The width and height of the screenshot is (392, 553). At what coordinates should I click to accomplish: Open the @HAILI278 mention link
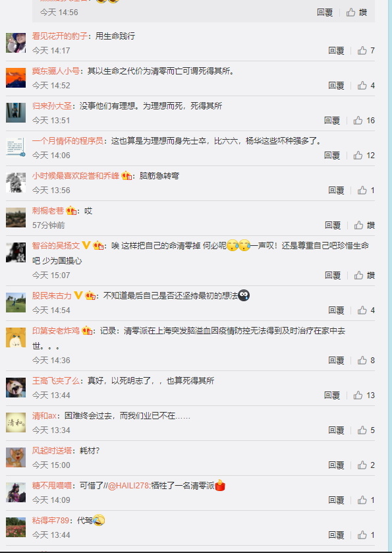(x=128, y=486)
